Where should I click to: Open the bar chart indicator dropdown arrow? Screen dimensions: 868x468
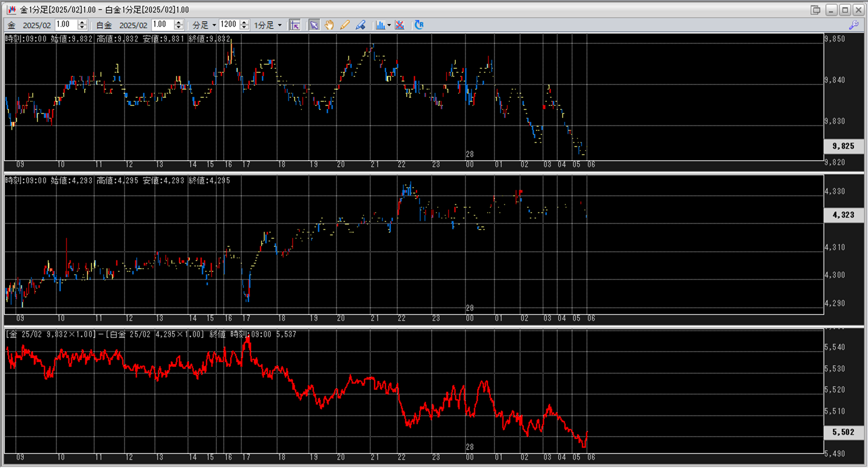coord(389,25)
